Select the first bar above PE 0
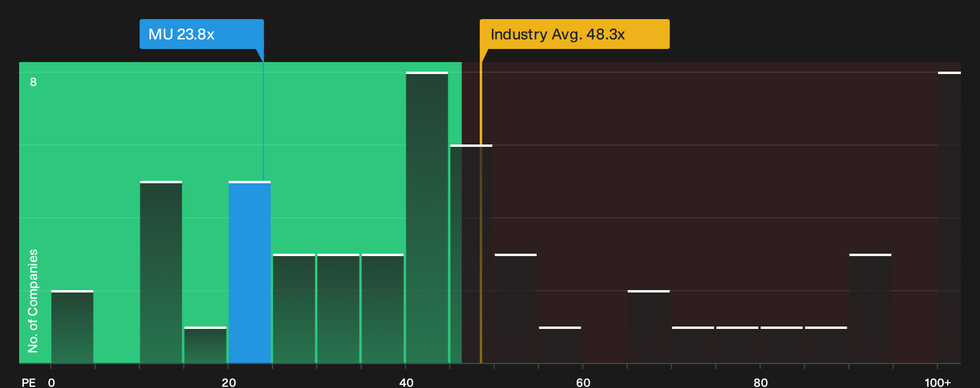This screenshot has height=388, width=980. [x=72, y=327]
